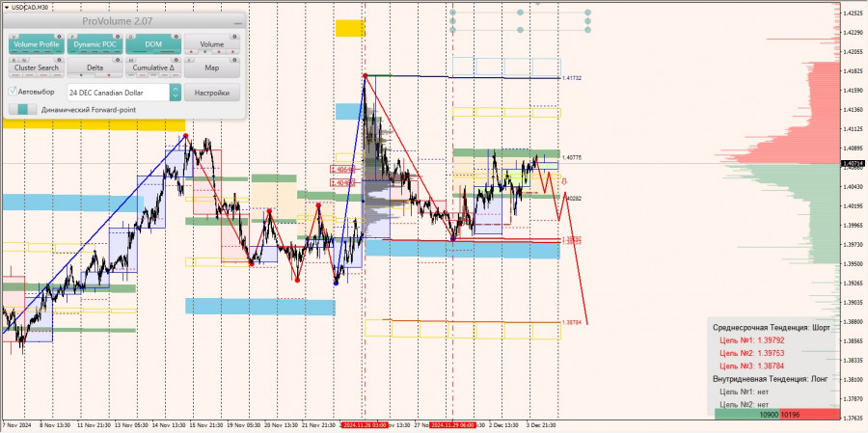Open the 24 DEC Canadian Dollar dropdown
Image resolution: width=868 pixels, height=433 pixels.
click(119, 93)
